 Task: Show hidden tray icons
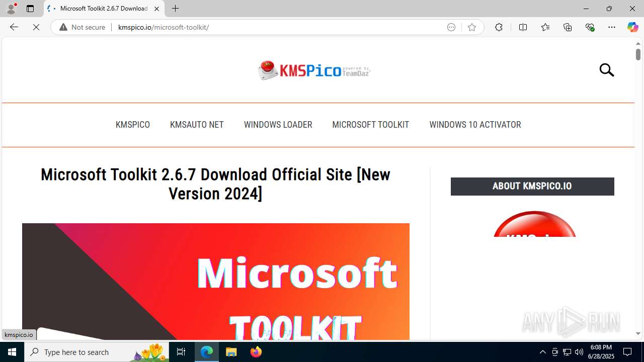pyautogui.click(x=542, y=352)
